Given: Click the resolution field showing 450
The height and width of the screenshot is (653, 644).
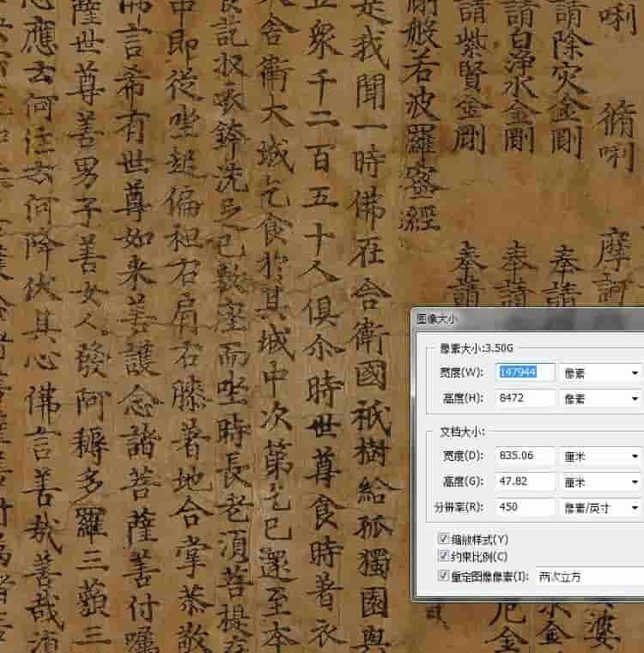Looking at the screenshot, I should tap(527, 507).
